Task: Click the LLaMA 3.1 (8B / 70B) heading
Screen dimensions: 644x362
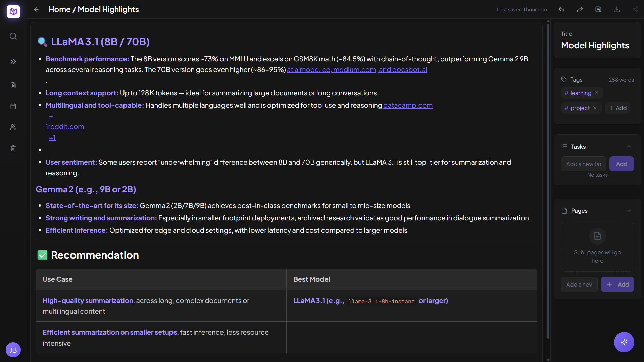Action: (x=100, y=42)
